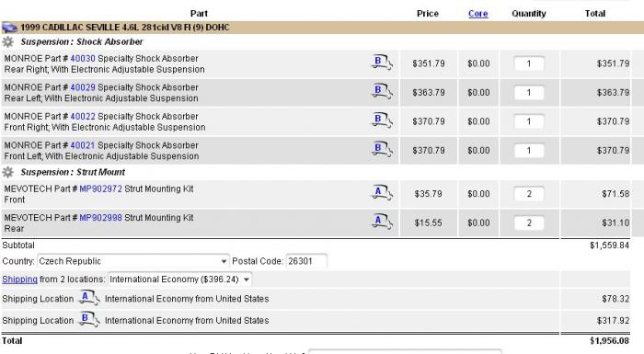The width and height of the screenshot is (644, 354).
Task: Click quantity field for Monroe 40022 shock
Action: tap(529, 121)
